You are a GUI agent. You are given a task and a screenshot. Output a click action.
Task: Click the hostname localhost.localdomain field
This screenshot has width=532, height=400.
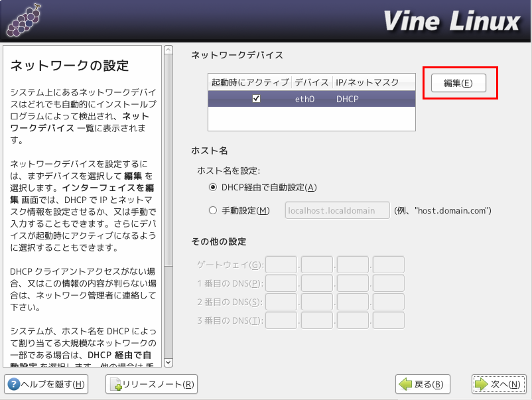coord(337,210)
